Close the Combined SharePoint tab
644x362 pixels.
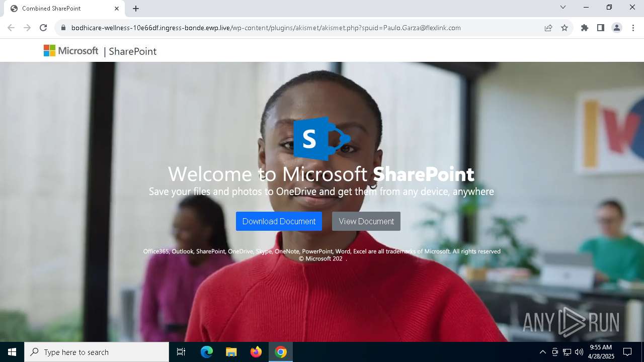click(117, 9)
